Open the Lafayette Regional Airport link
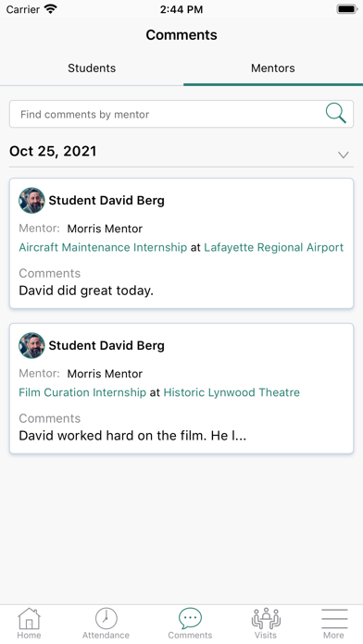Screen dimensions: 363x644 (274, 247)
